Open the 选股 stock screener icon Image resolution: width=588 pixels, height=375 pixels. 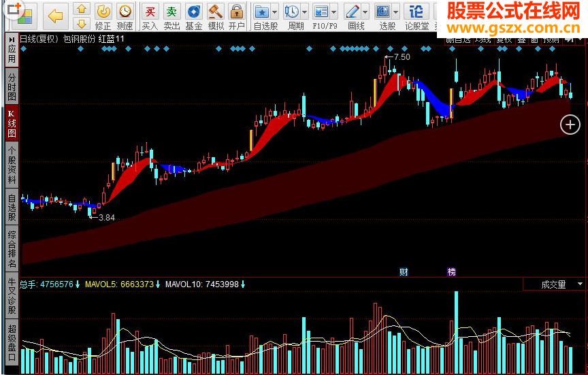[x=382, y=12]
